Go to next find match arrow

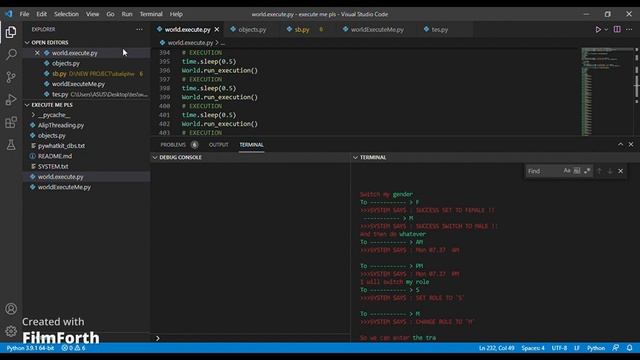click(610, 171)
